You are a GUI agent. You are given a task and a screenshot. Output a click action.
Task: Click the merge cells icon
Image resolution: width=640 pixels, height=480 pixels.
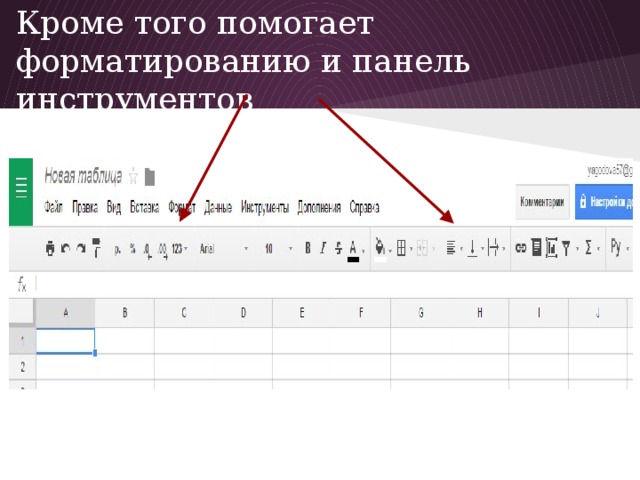422,248
